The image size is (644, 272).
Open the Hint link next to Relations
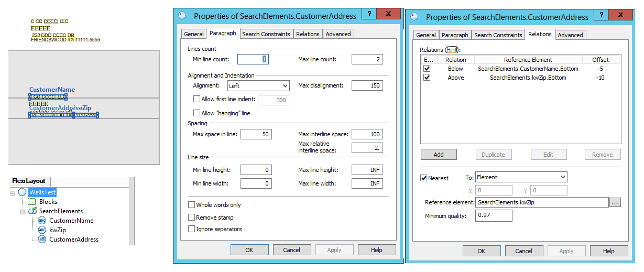451,49
